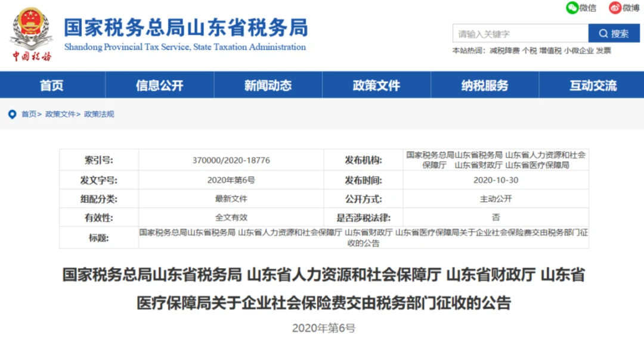Go to 新闻动态 in the nav bar

click(268, 85)
